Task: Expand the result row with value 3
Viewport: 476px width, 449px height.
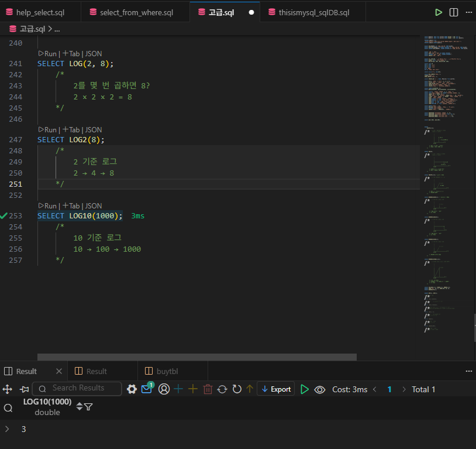Action: click(7, 429)
